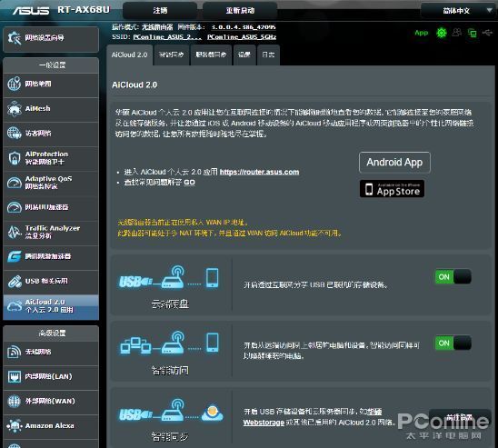This screenshot has height=448, width=498.
Task: Click the PConline_ASUS_2... SSID link
Action: [167, 37]
